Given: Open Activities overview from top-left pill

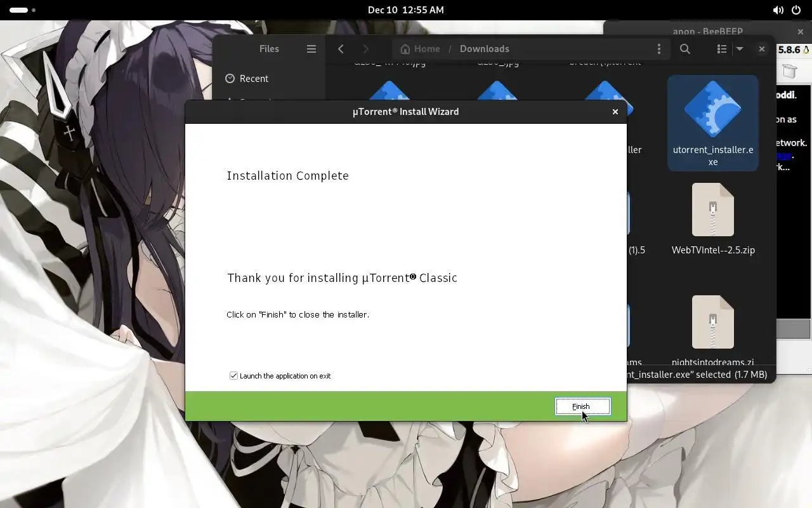Looking at the screenshot, I should tap(22, 10).
